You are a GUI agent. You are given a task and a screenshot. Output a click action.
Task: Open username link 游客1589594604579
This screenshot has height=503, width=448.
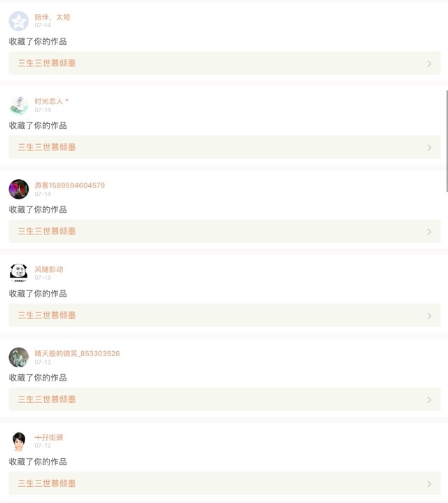point(70,185)
